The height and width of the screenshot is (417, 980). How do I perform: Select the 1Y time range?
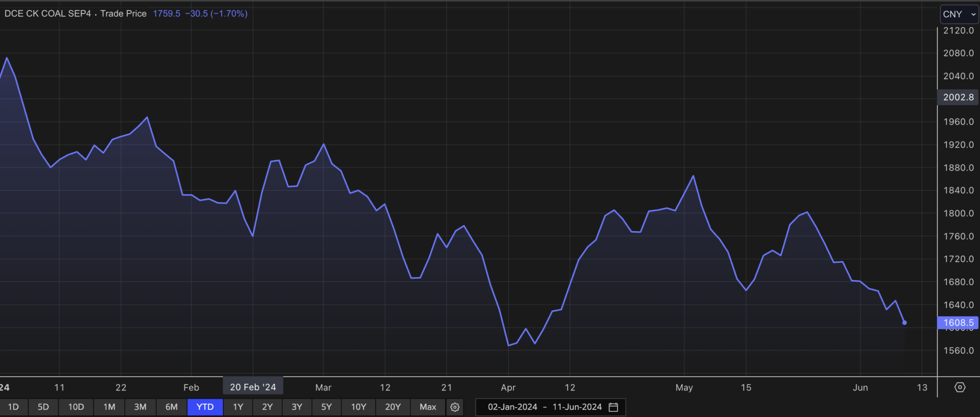238,407
